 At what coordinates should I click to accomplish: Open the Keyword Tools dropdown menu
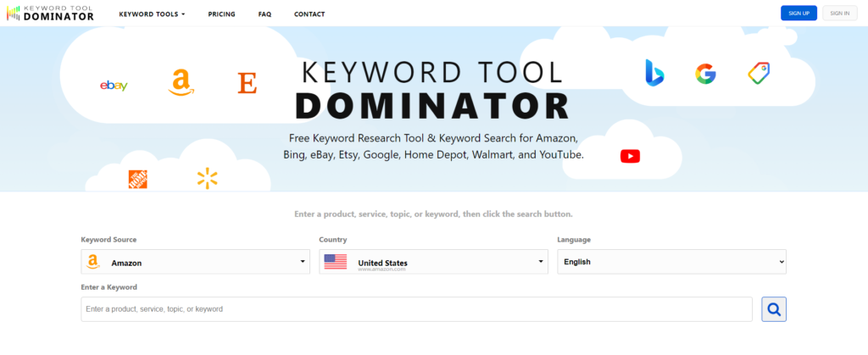pos(153,14)
